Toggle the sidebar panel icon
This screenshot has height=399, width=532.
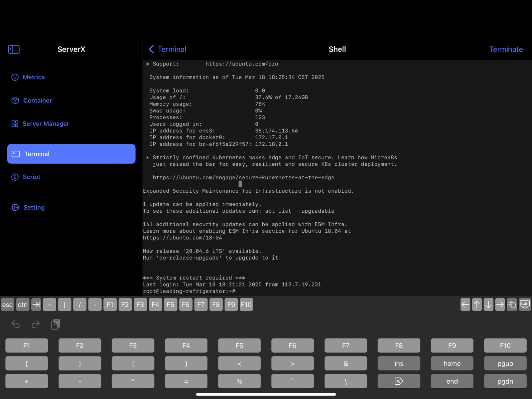tap(14, 49)
